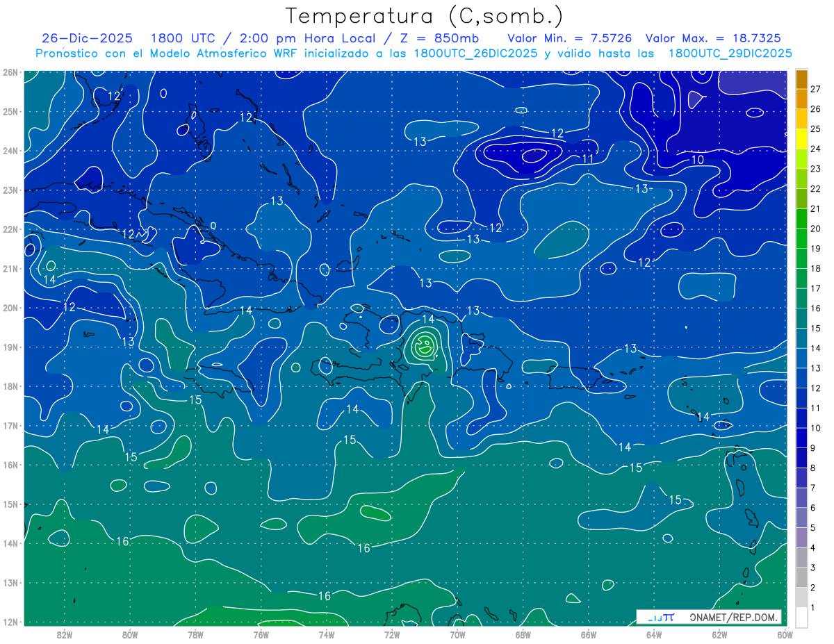This screenshot has width=834, height=644.
Task: Click the longitude axis label 60W
Action: (785, 634)
